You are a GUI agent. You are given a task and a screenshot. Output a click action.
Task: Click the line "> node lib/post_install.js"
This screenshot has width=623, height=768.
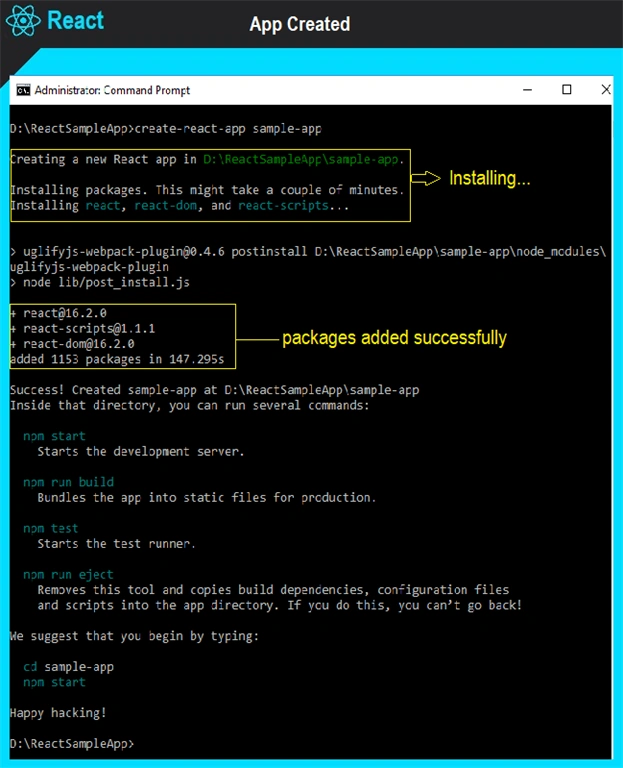click(100, 283)
